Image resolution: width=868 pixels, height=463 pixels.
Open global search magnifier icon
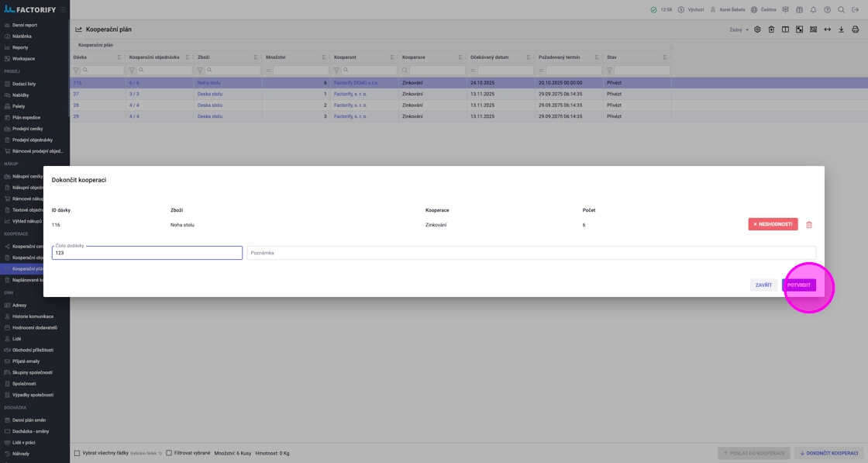(x=841, y=10)
